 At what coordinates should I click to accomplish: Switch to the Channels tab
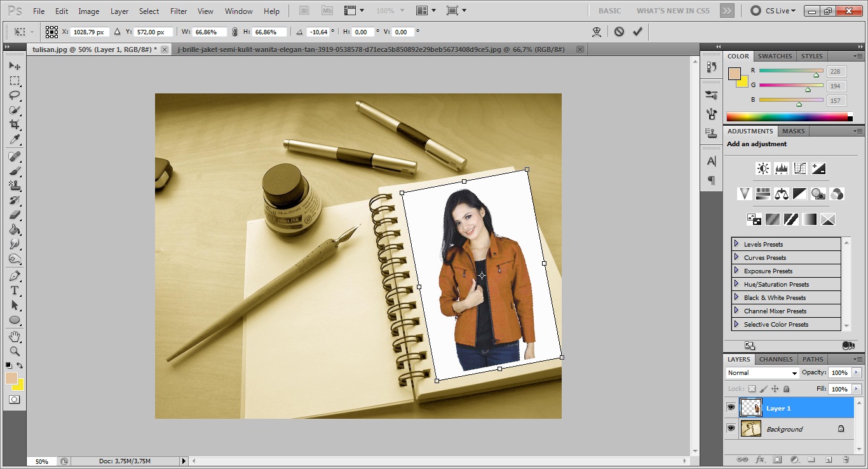pyautogui.click(x=776, y=359)
